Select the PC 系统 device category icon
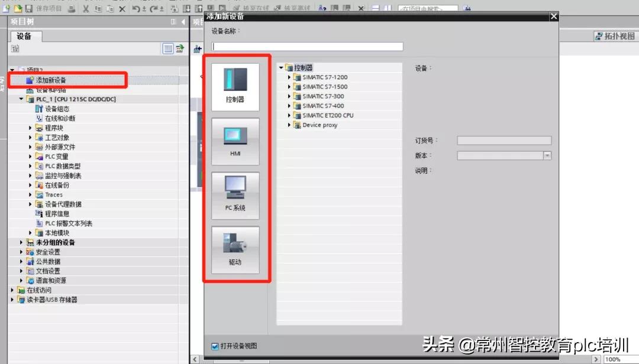 (235, 195)
